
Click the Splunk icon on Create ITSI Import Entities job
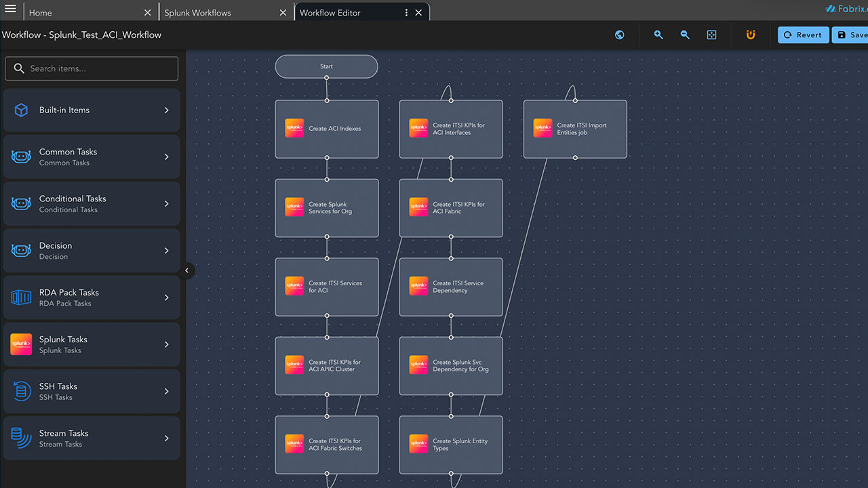[x=542, y=129]
